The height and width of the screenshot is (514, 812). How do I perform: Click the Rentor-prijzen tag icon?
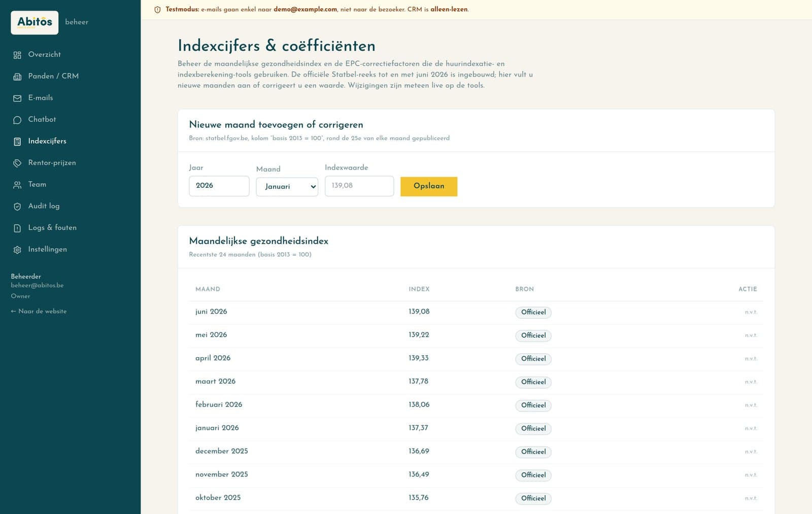coord(17,163)
